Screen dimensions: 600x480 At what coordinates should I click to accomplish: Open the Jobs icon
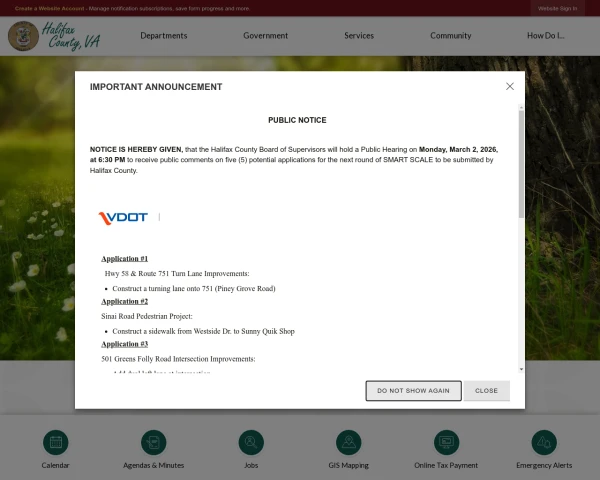251,442
